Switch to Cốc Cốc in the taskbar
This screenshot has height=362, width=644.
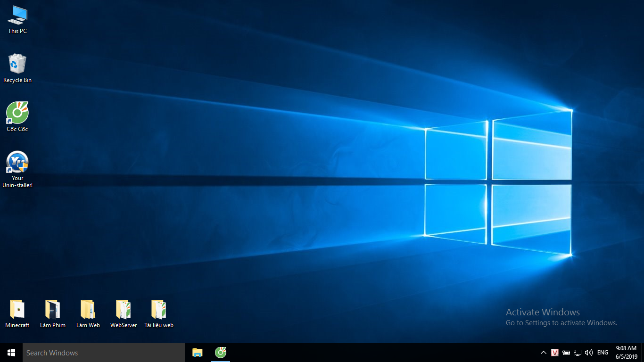pos(221,353)
